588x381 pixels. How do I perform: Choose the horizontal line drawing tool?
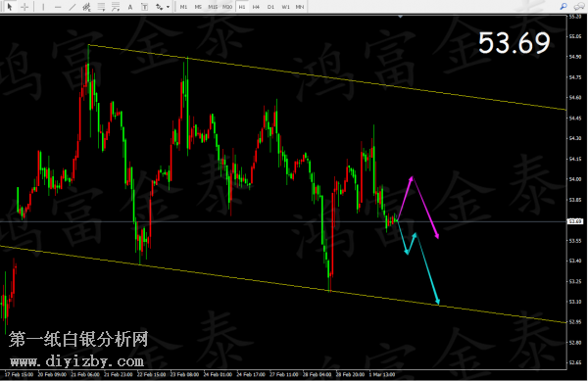(x=58, y=7)
